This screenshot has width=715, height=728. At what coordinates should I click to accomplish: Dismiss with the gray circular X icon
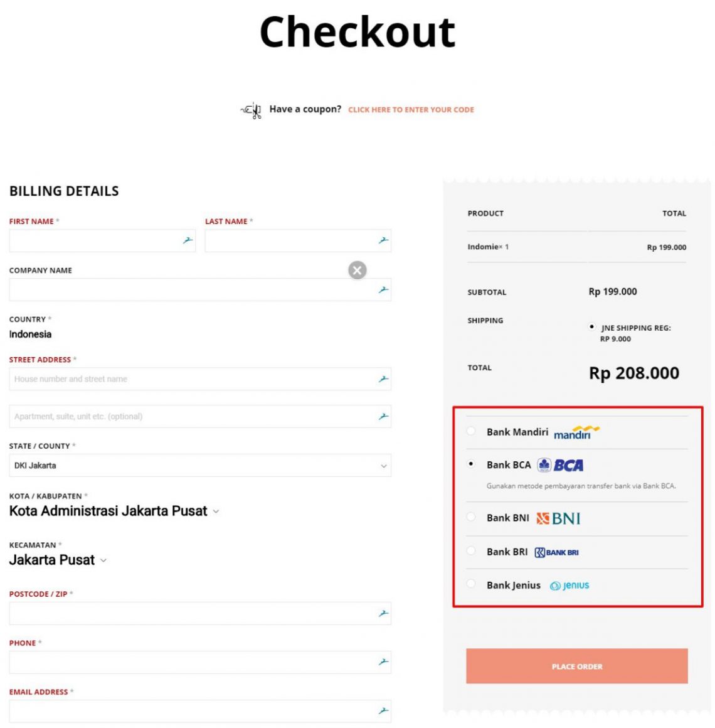pos(357,270)
